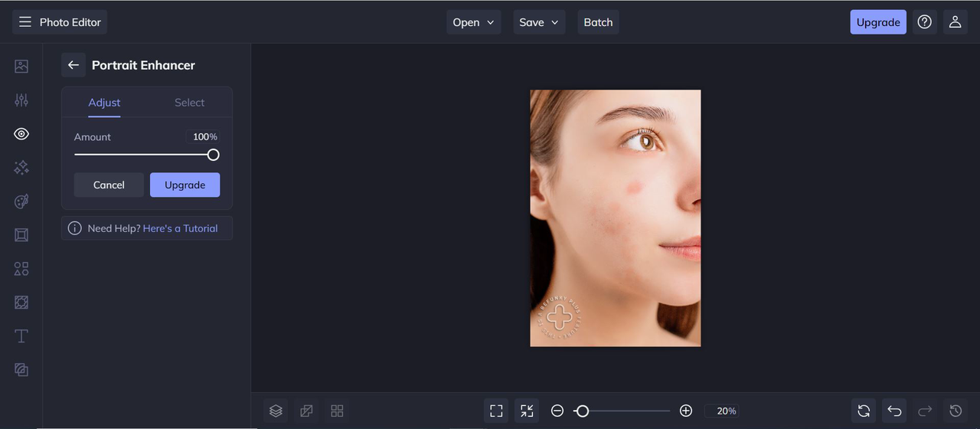Go back from Portrait Enhancer panel
The width and height of the screenshot is (980, 429).
click(x=73, y=65)
